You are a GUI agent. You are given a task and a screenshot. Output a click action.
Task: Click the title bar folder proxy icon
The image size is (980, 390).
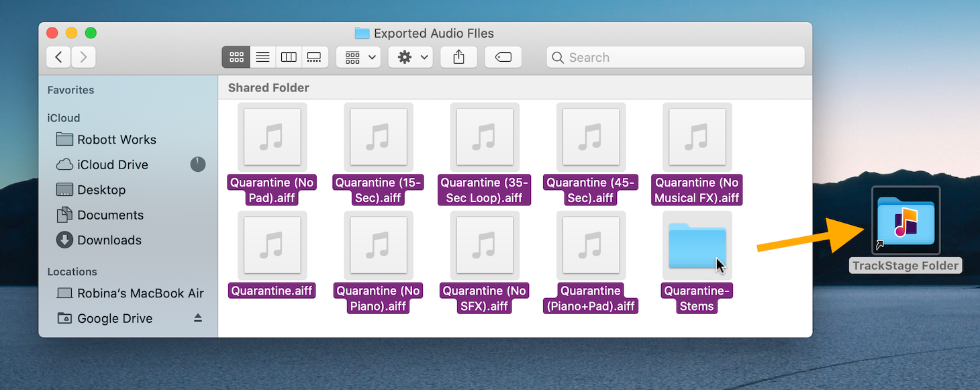coord(362,33)
